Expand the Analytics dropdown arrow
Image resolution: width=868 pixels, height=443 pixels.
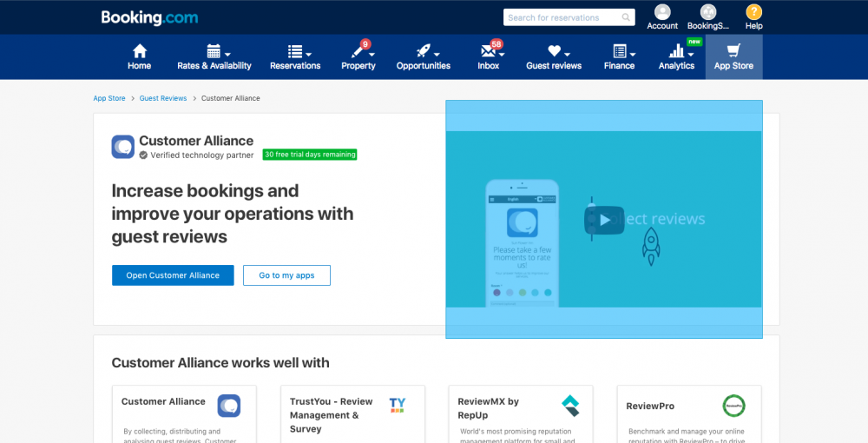tap(691, 54)
